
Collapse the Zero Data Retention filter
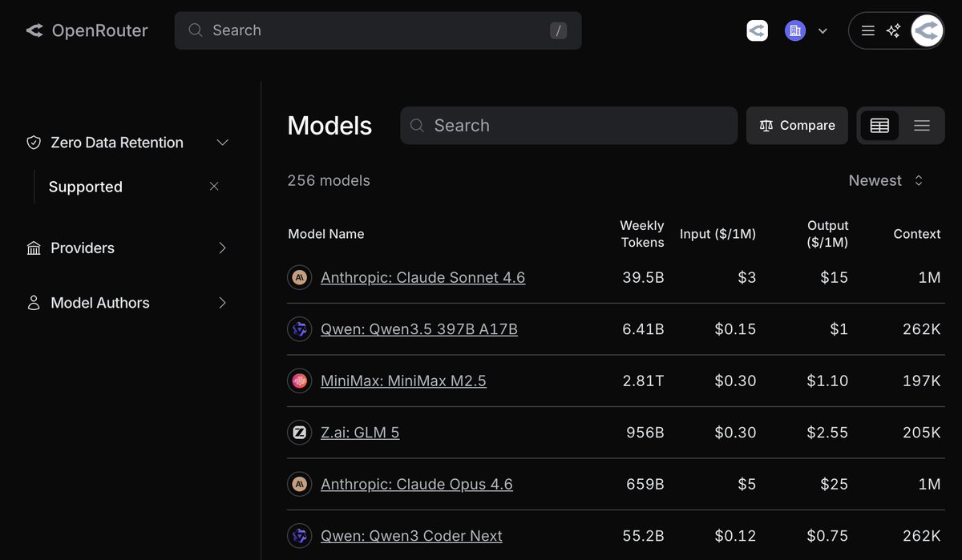223,143
